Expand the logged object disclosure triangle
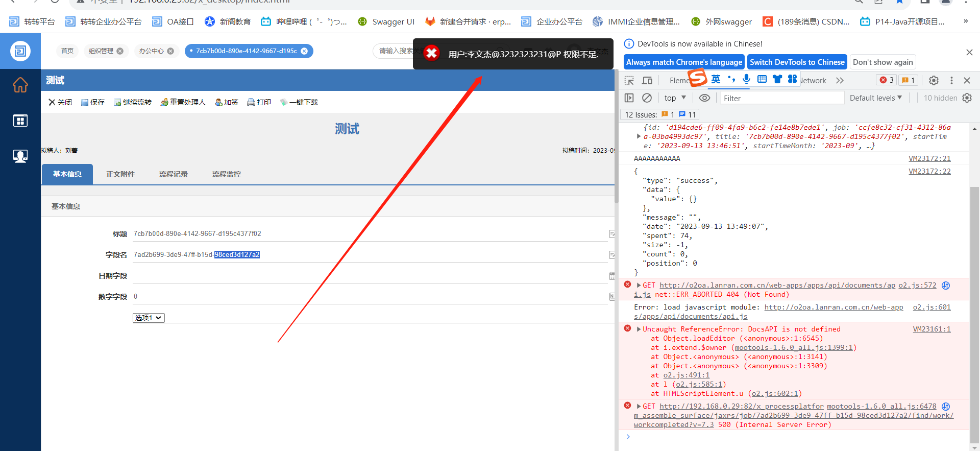 pyautogui.click(x=639, y=136)
